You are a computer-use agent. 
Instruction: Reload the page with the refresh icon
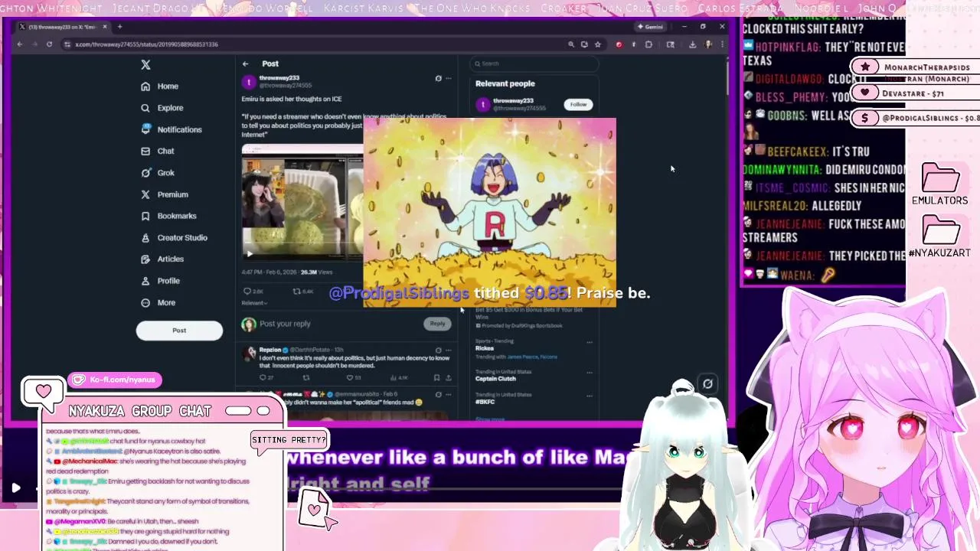(49, 44)
